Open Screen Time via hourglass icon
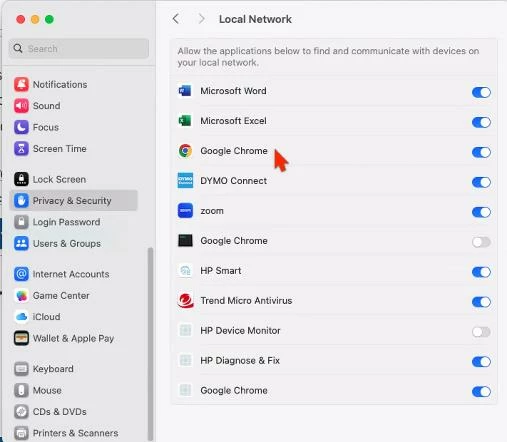Screen dimensions: 507x442 (x=21, y=148)
